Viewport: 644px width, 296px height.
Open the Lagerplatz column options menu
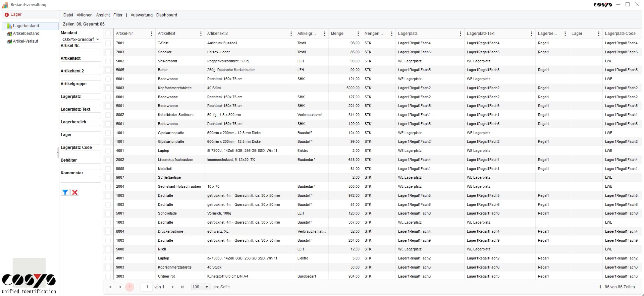click(x=460, y=34)
